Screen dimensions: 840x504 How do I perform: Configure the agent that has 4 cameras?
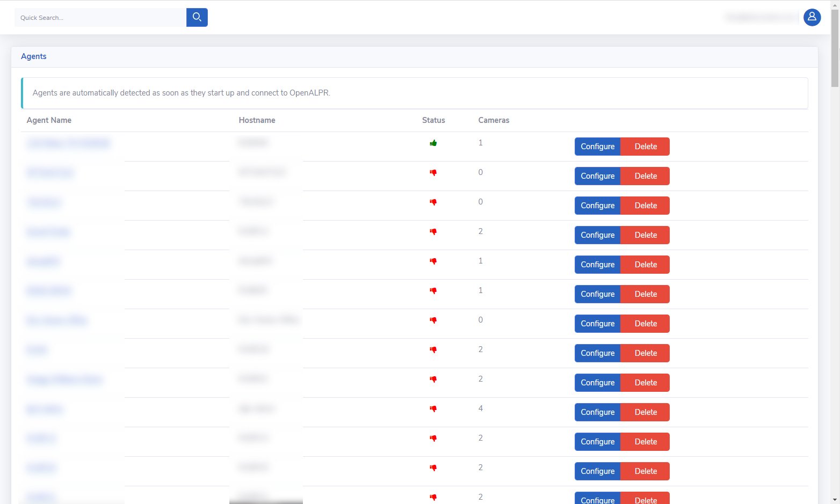click(597, 412)
